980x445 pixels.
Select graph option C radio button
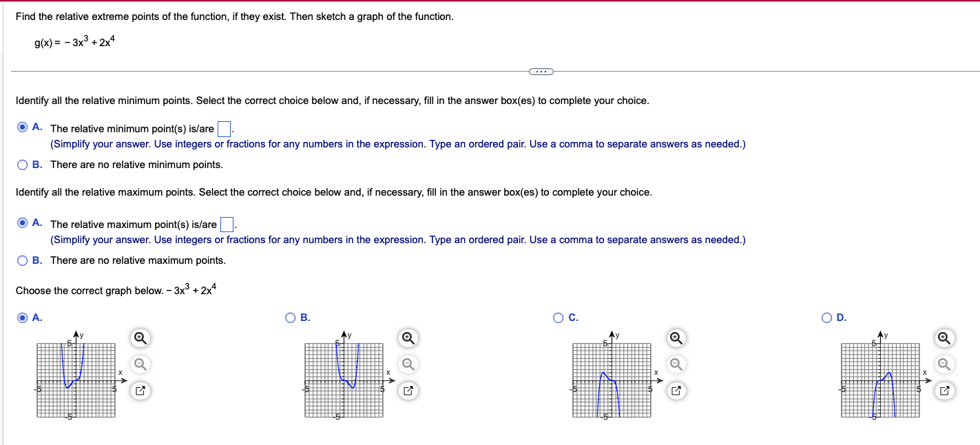[558, 318]
